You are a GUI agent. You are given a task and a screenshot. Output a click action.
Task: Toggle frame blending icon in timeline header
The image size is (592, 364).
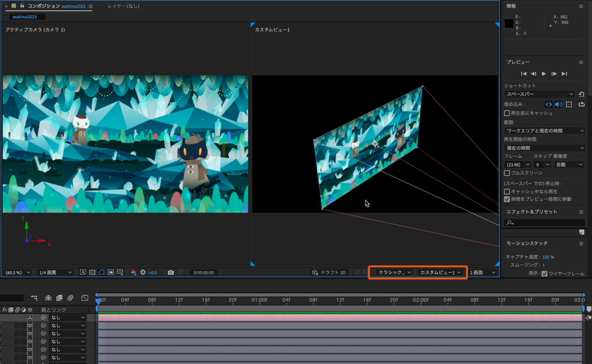tap(59, 298)
